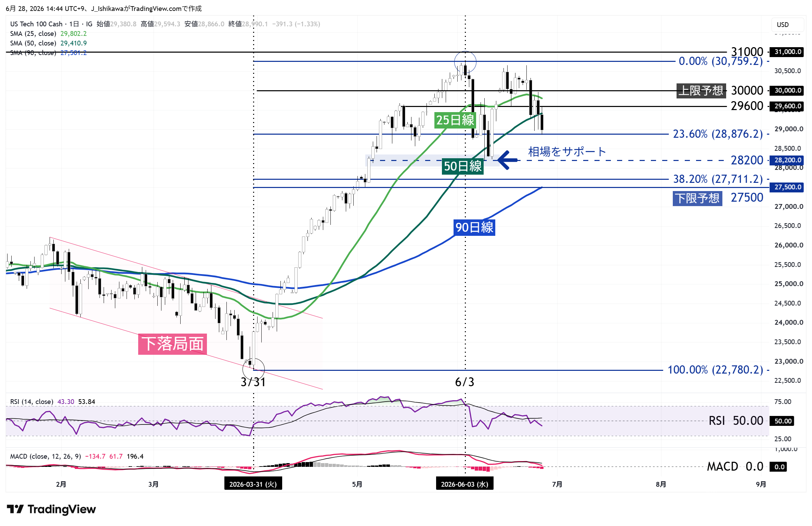Open the USD currency selector
This screenshot has height=526, width=812.
(x=787, y=25)
